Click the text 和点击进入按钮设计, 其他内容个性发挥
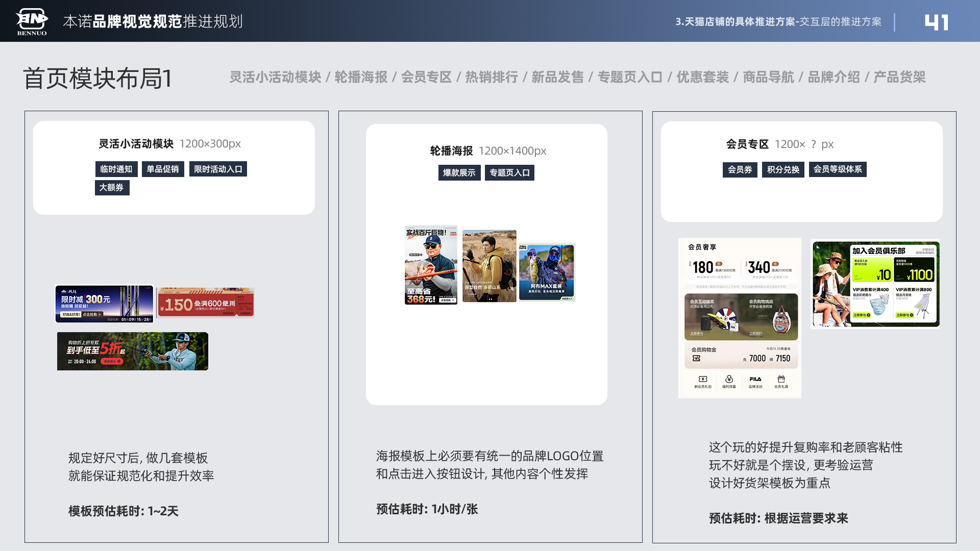 pos(482,474)
